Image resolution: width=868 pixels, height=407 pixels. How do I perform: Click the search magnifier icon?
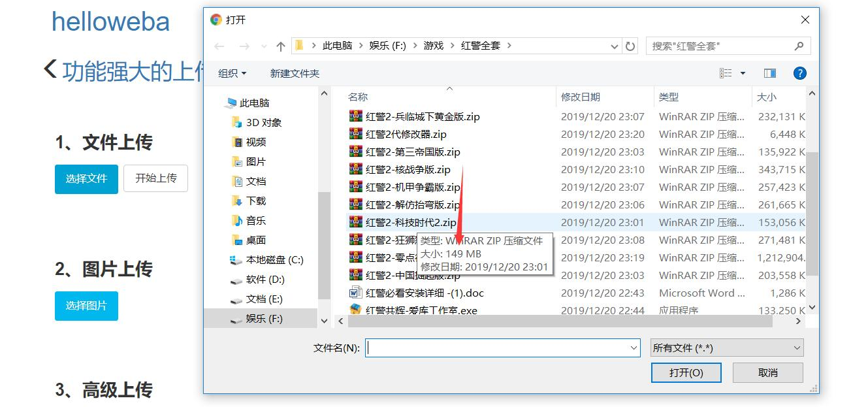[x=799, y=46]
